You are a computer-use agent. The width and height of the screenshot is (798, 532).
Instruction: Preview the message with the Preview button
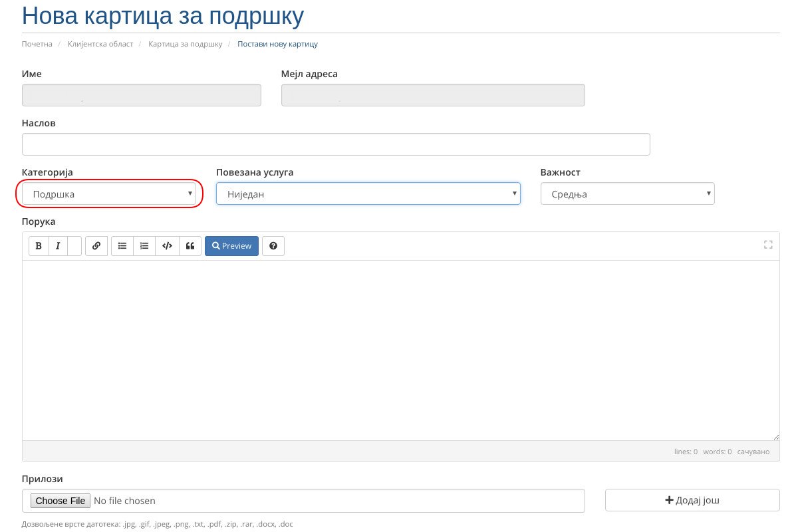[x=231, y=246]
